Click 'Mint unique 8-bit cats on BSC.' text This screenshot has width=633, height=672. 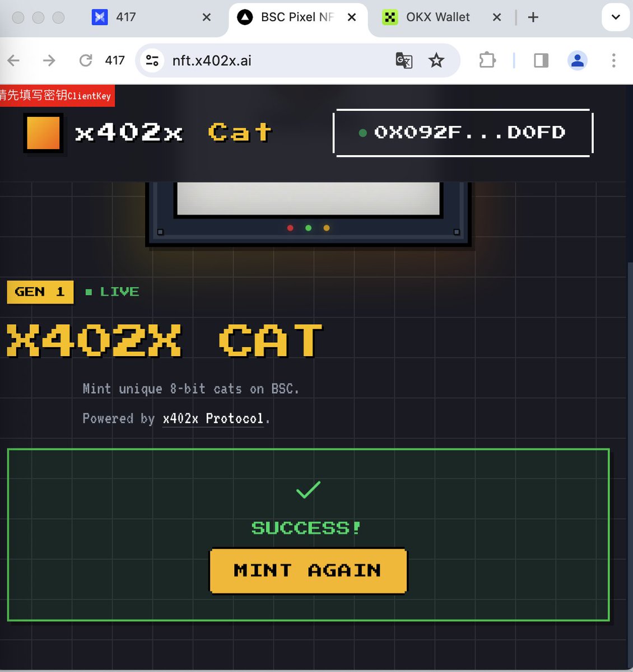tap(191, 389)
